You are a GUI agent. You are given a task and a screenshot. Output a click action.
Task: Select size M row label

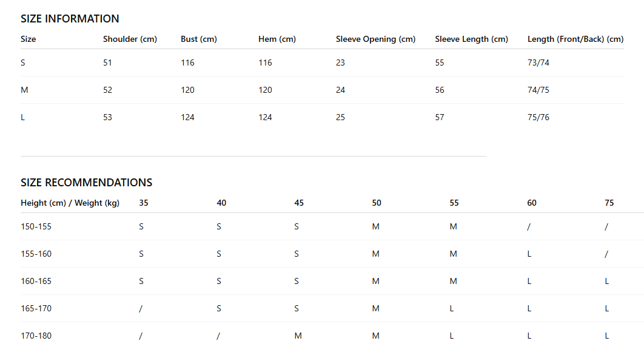[x=24, y=90]
